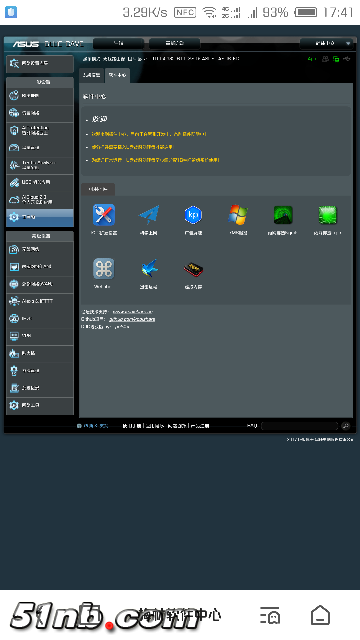Viewport: 360px width, 640px height.
Task: Click the footer search magnifier button
Action: 346,426
